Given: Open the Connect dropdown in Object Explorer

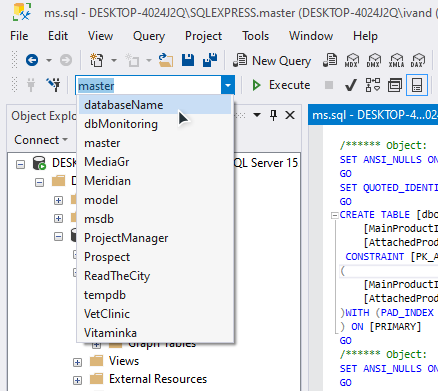Looking at the screenshot, I should pyautogui.click(x=41, y=140).
